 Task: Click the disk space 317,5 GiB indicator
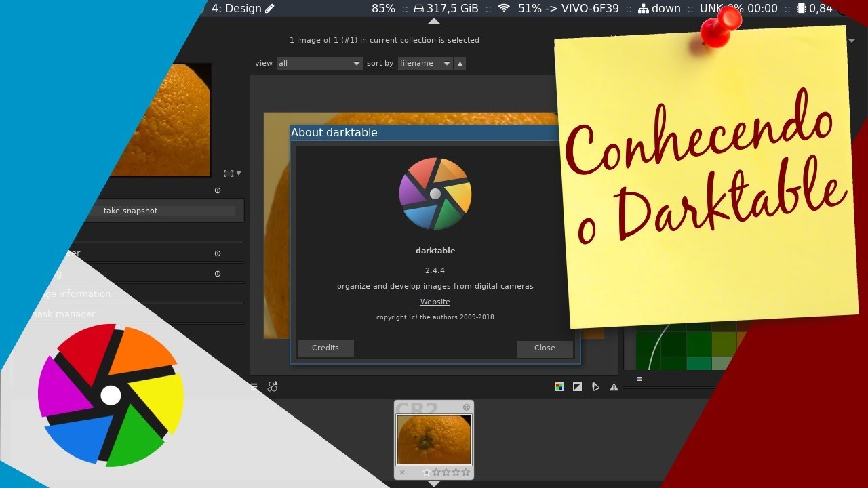tap(446, 8)
